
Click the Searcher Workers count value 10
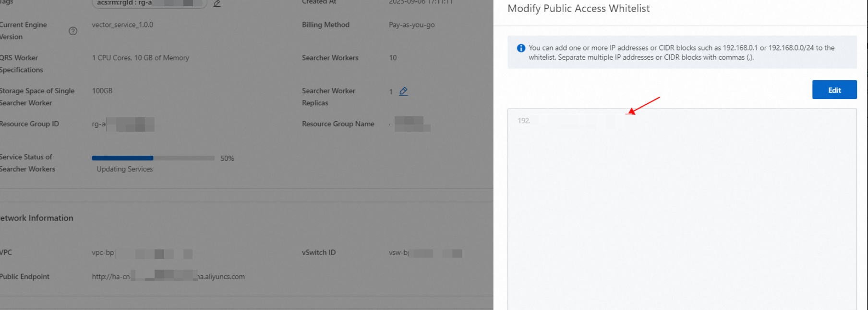pos(393,58)
